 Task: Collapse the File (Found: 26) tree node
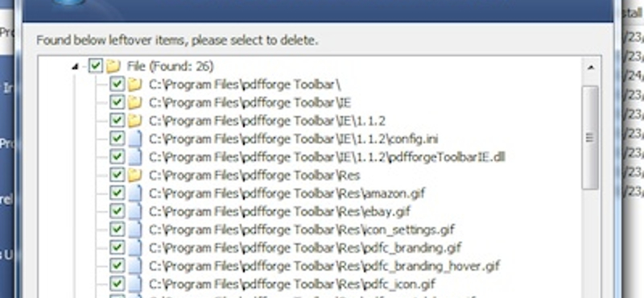tap(75, 66)
